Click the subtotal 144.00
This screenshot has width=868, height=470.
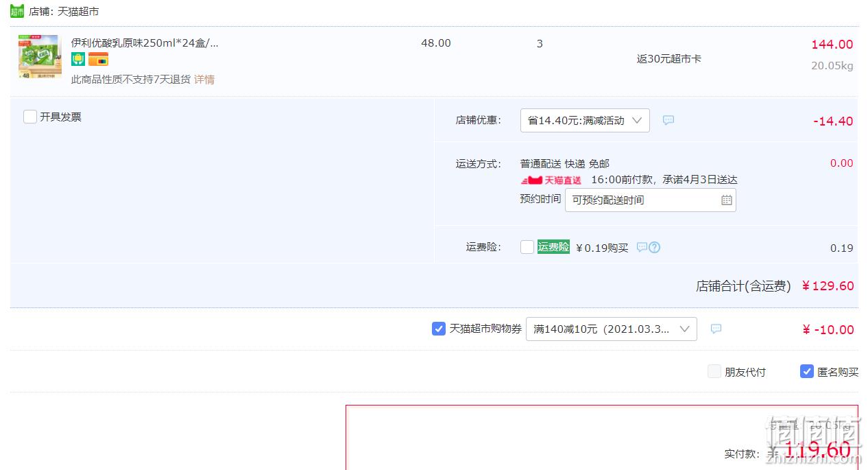click(832, 45)
